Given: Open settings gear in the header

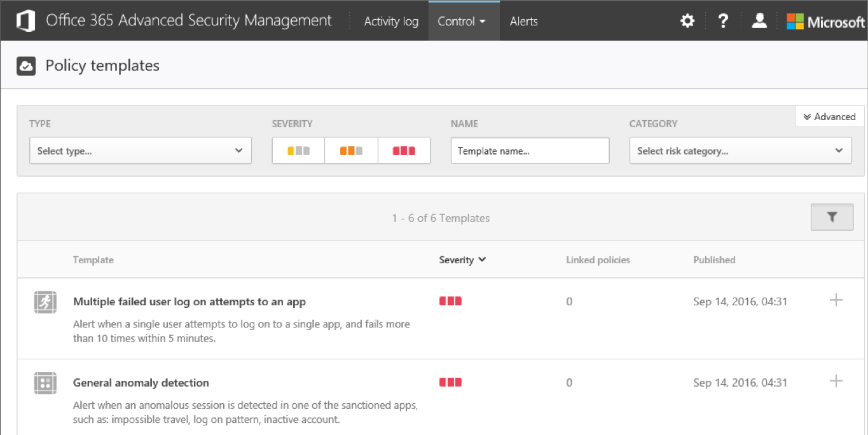Looking at the screenshot, I should [687, 21].
